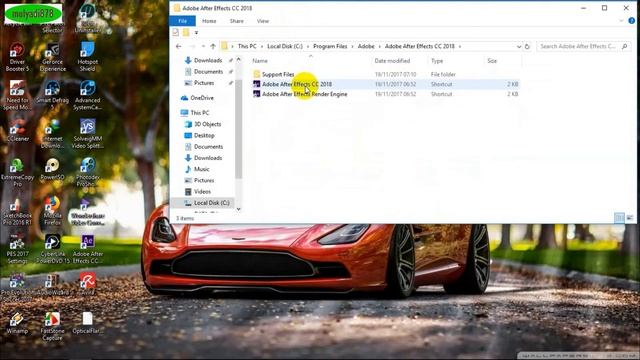Switch to the details view layout button
640x360 pixels.
(x=619, y=218)
